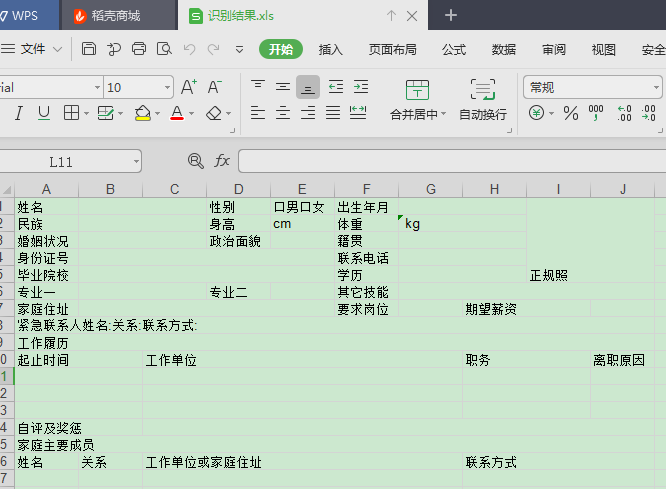This screenshot has width=666, height=489.
Task: Switch to 视图 ribbon tab
Action: [x=604, y=49]
